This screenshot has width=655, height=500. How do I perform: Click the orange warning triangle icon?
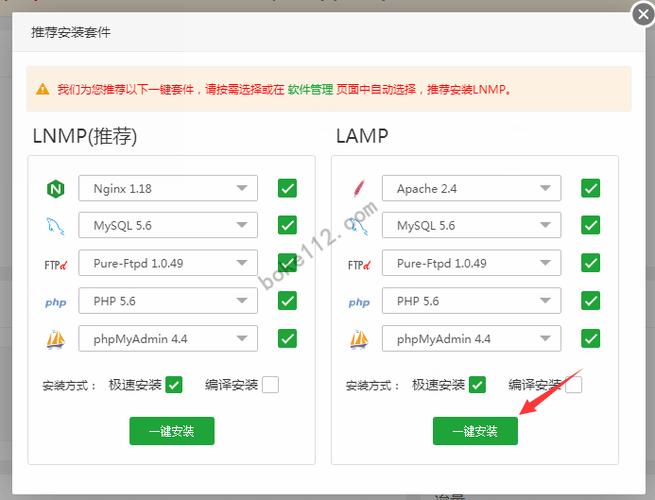click(43, 89)
